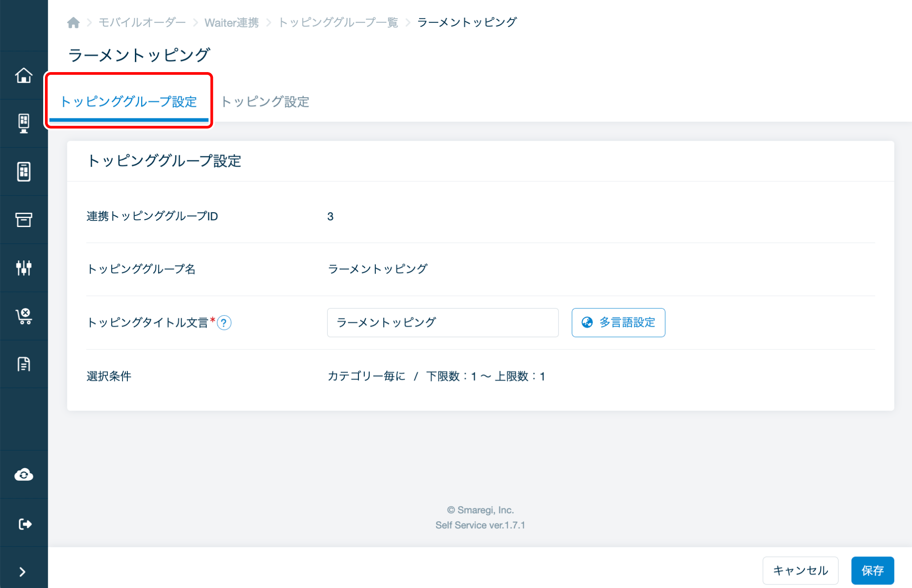This screenshot has height=588, width=912.
Task: Open the mobile order device icon
Action: [24, 171]
